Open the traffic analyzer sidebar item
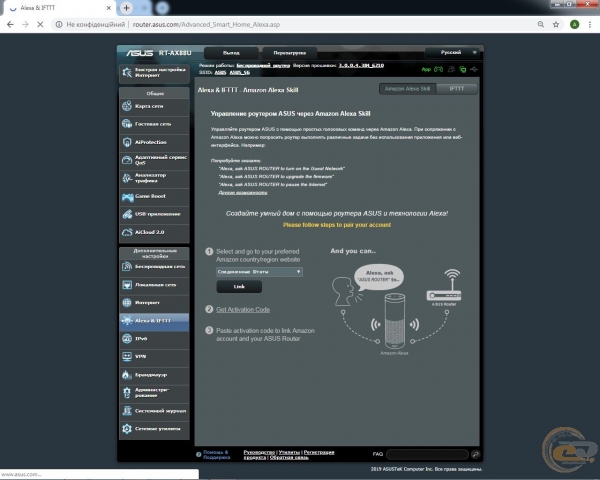 click(154, 178)
